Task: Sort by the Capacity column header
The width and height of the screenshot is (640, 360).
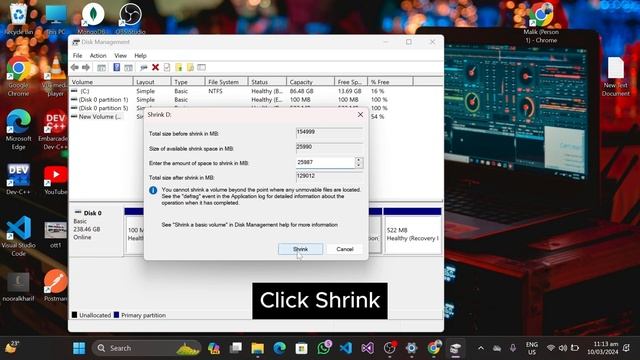Action: coord(311,82)
